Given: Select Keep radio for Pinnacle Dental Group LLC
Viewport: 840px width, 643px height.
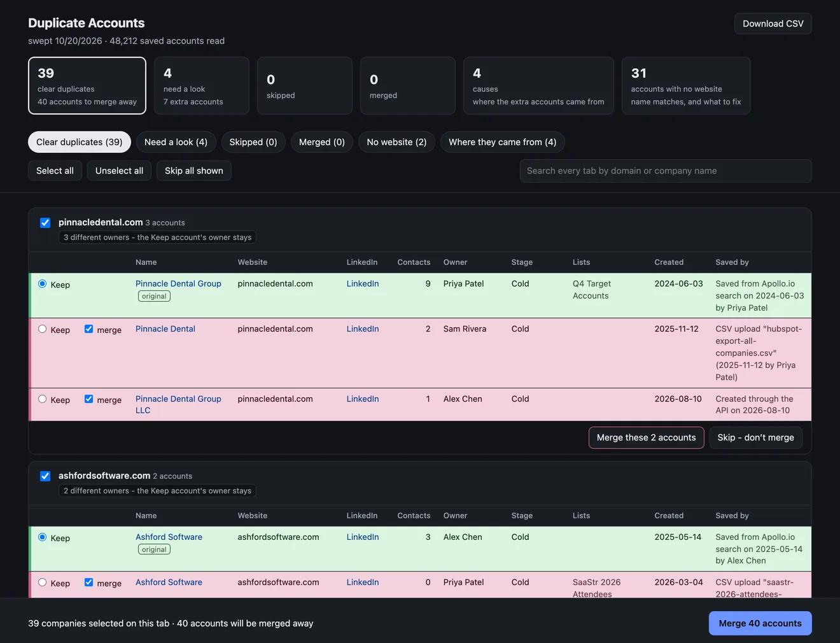Looking at the screenshot, I should 43,399.
